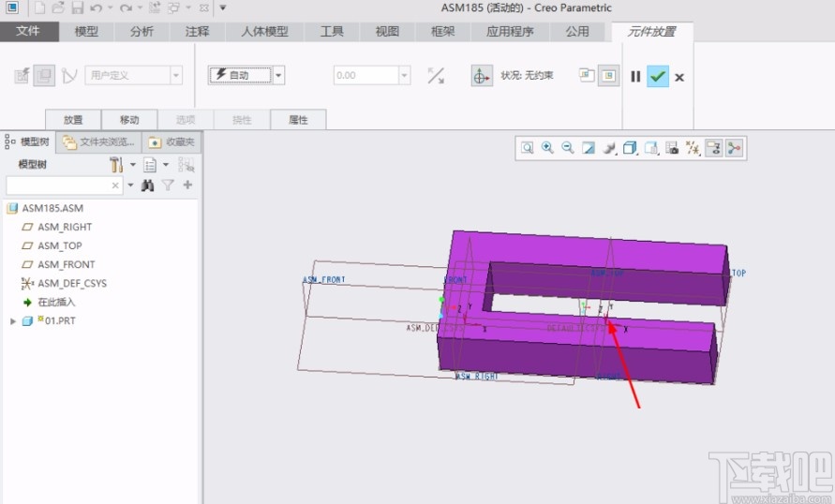This screenshot has width=835, height=504.
Task: Open the 用户定义 connection type dropdown
Action: click(x=134, y=76)
